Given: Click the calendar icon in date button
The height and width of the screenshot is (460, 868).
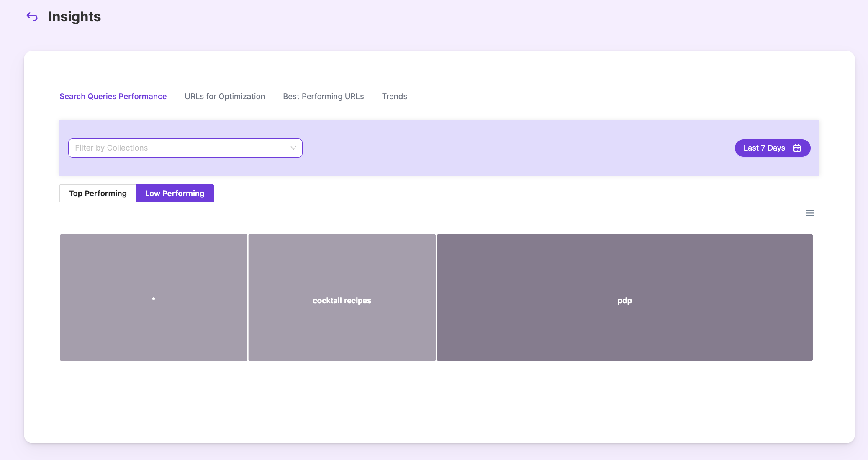Looking at the screenshot, I should pyautogui.click(x=797, y=148).
